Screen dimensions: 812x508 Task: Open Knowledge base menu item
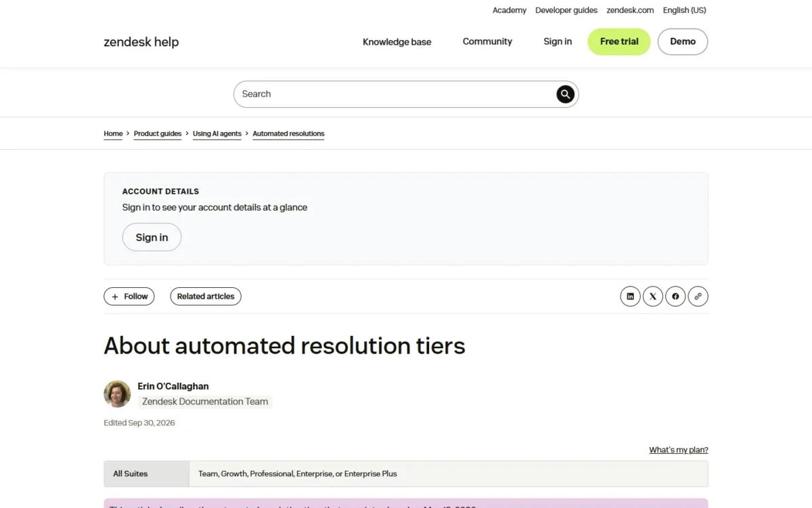(397, 42)
